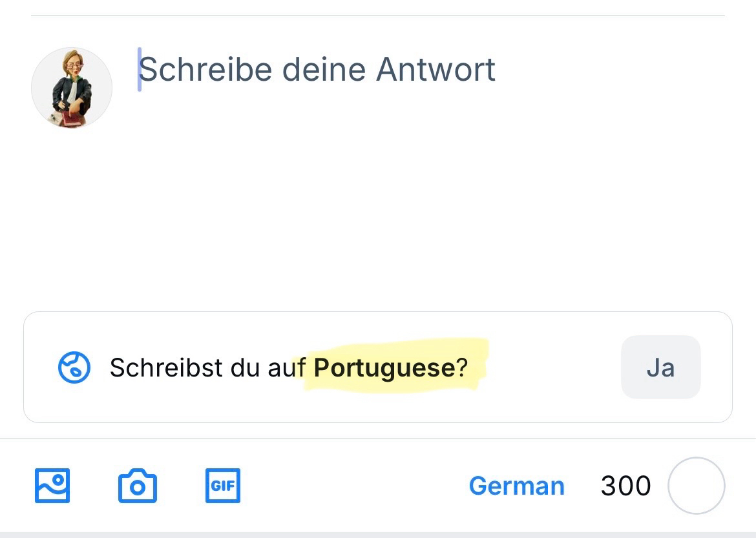Tap the profile avatar thumbnail
Screen dimensions: 756x538
click(72, 88)
